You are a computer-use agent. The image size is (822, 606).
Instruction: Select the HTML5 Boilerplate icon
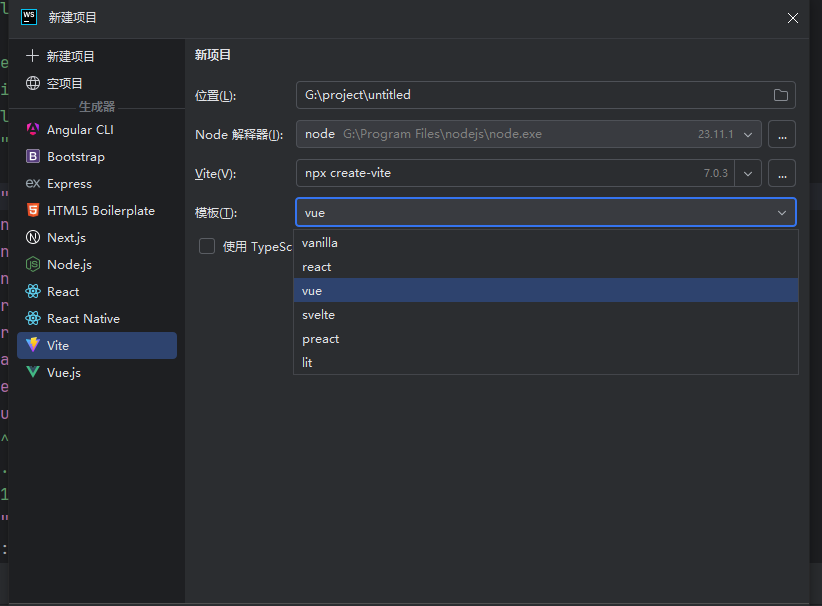(x=33, y=210)
